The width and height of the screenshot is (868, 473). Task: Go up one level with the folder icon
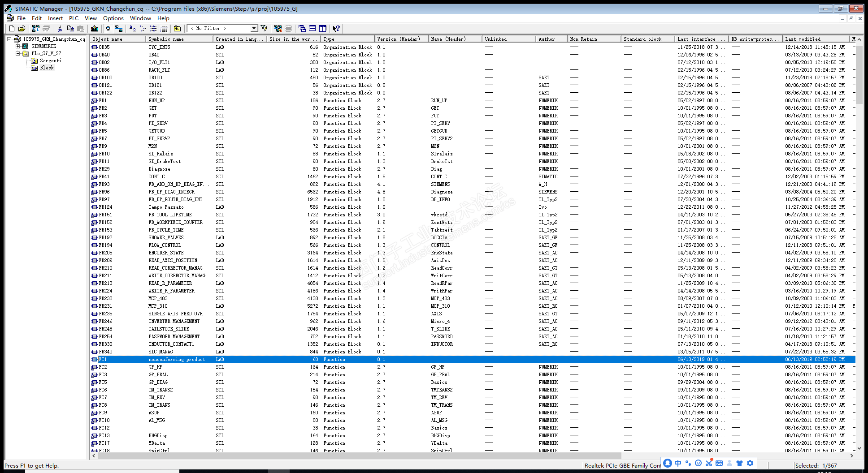178,28
